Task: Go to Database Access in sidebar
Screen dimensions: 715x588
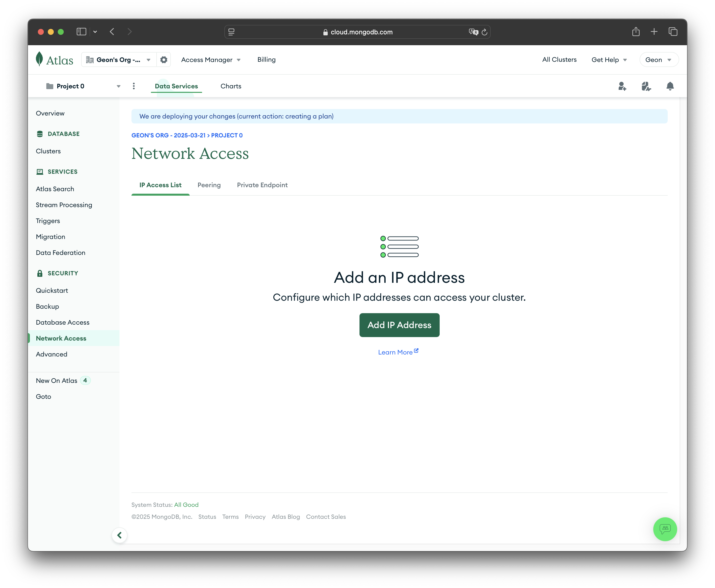Action: [x=63, y=322]
